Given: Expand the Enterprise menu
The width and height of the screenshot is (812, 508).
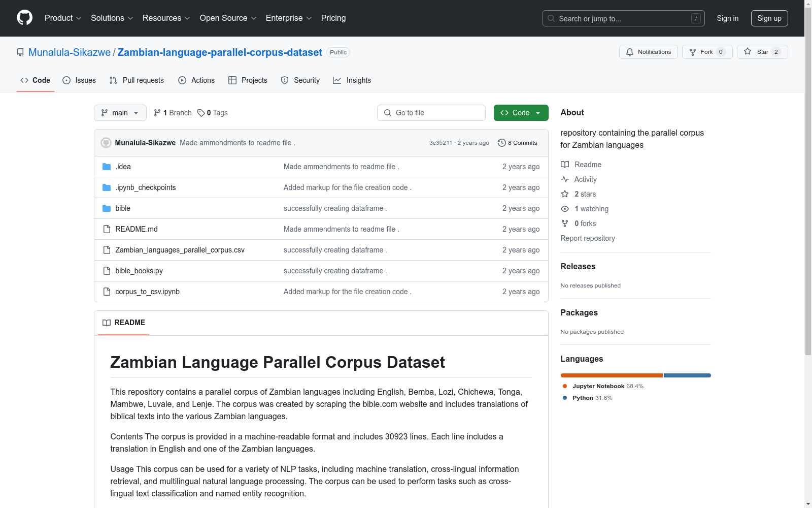Looking at the screenshot, I should click(289, 18).
